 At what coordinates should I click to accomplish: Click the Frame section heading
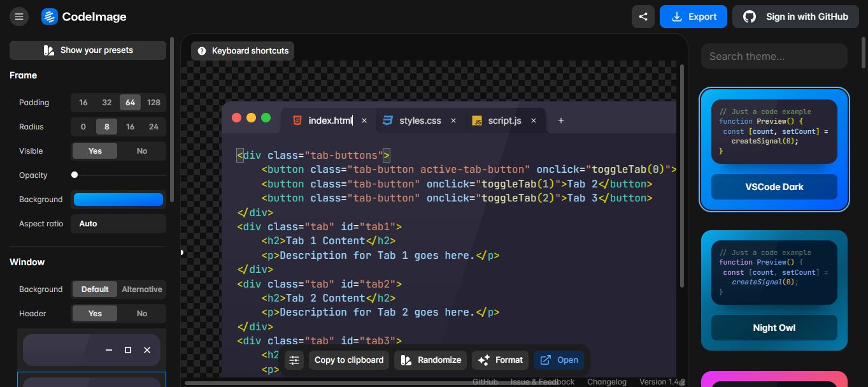(x=23, y=75)
